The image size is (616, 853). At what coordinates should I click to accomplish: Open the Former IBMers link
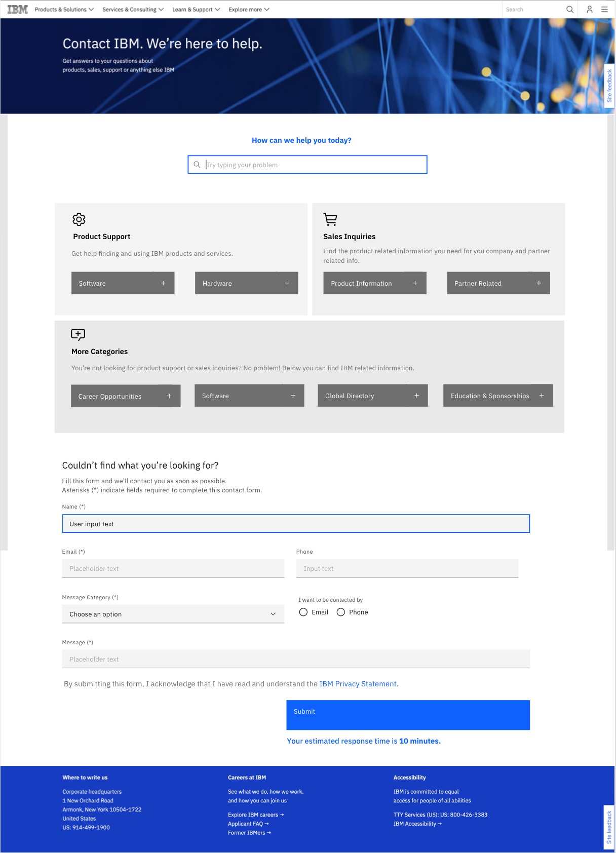coord(249,833)
